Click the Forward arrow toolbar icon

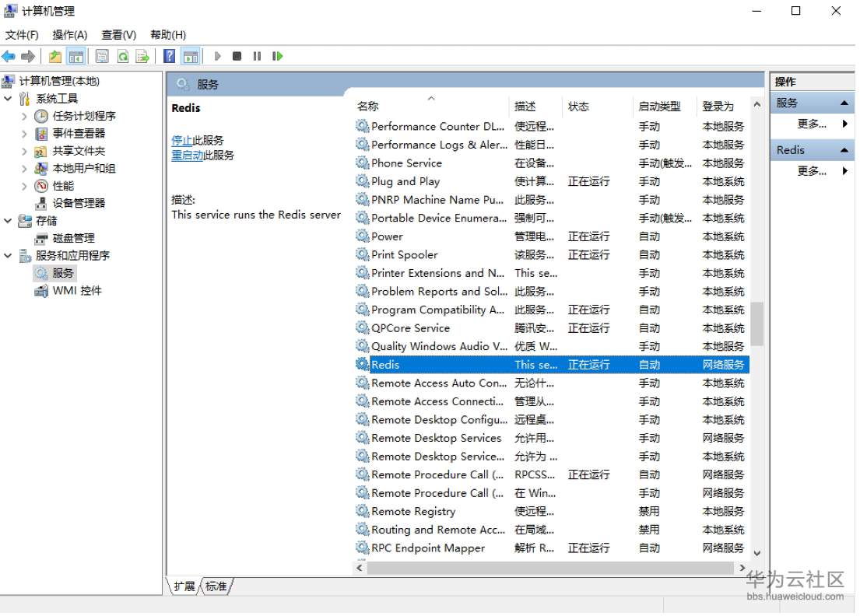click(x=28, y=56)
